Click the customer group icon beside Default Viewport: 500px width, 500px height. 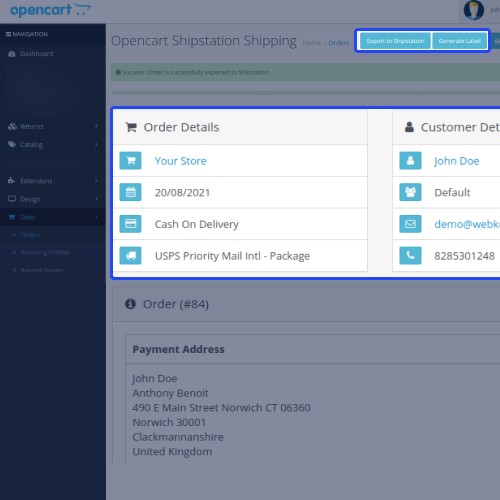[410, 192]
